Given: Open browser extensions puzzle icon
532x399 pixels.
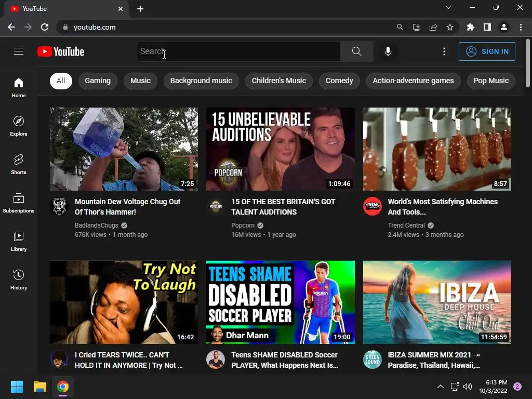Looking at the screenshot, I should pyautogui.click(x=471, y=27).
